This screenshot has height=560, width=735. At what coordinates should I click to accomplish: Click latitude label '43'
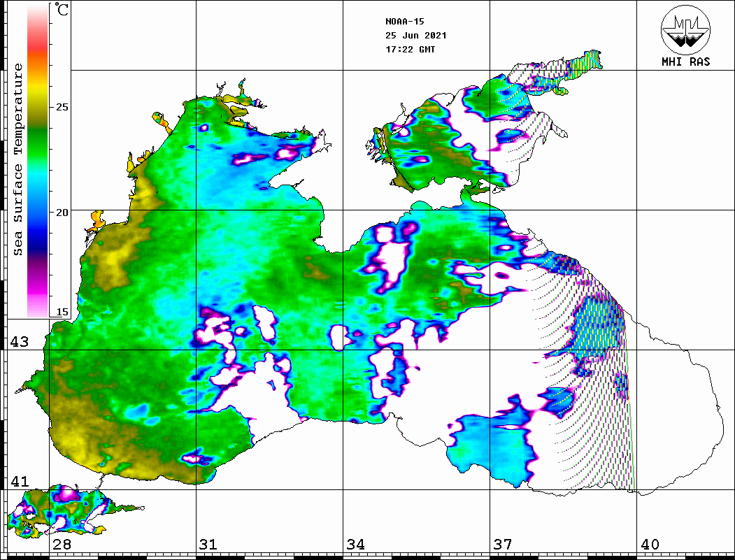click(20, 342)
